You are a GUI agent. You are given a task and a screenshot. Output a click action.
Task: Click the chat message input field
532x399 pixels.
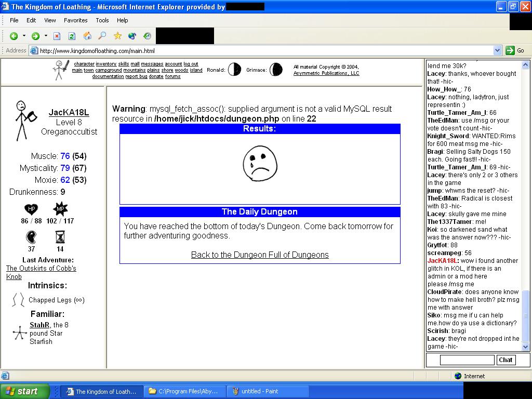[467, 360]
